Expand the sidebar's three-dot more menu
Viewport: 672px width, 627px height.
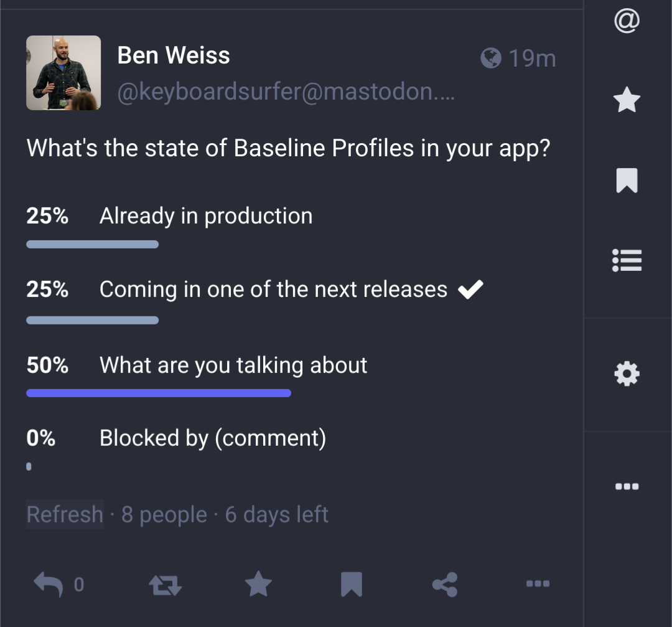pos(627,486)
